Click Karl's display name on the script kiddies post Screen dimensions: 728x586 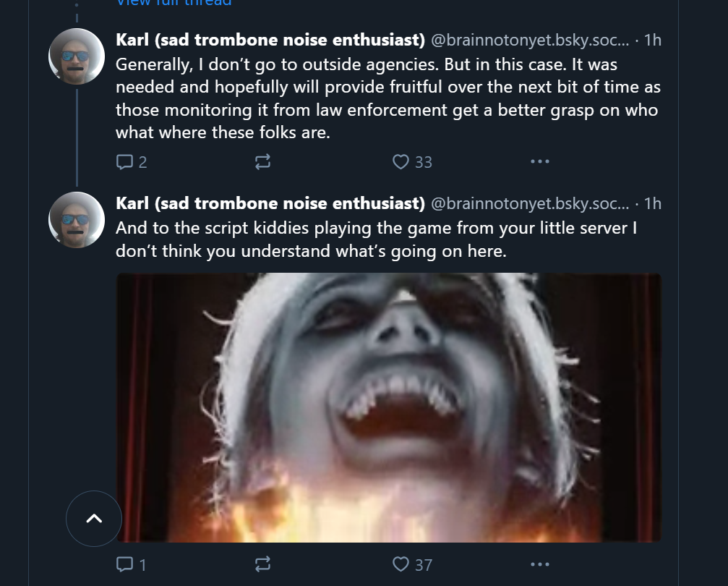point(270,203)
